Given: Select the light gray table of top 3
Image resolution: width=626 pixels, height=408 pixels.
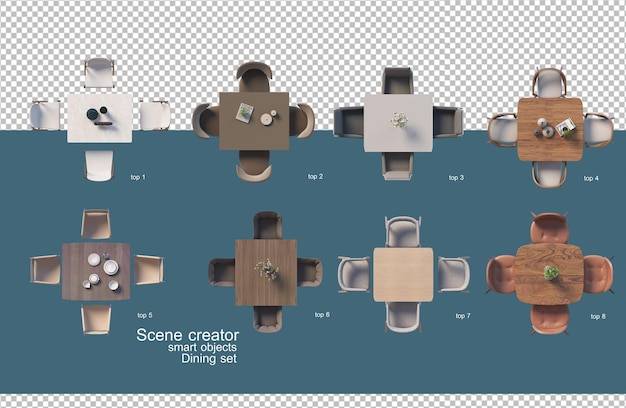Looking at the screenshot, I should [398, 123].
